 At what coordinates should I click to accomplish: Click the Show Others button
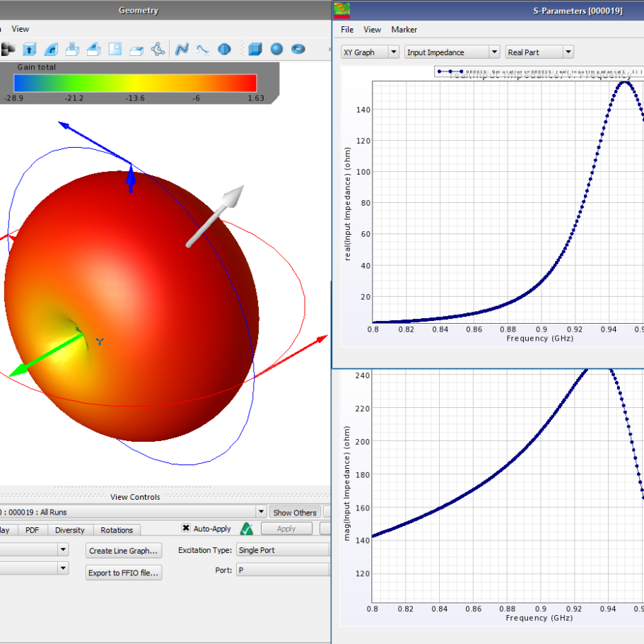pyautogui.click(x=295, y=513)
